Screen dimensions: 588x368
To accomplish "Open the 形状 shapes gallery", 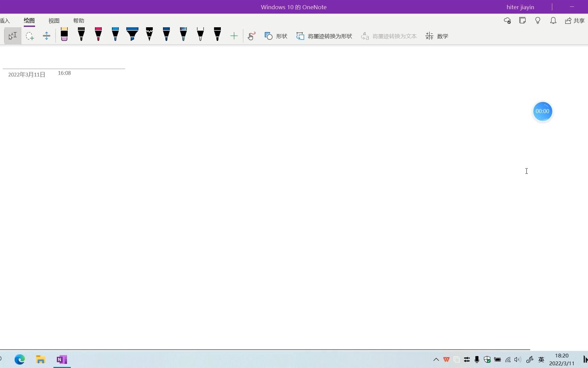I will pyautogui.click(x=276, y=36).
